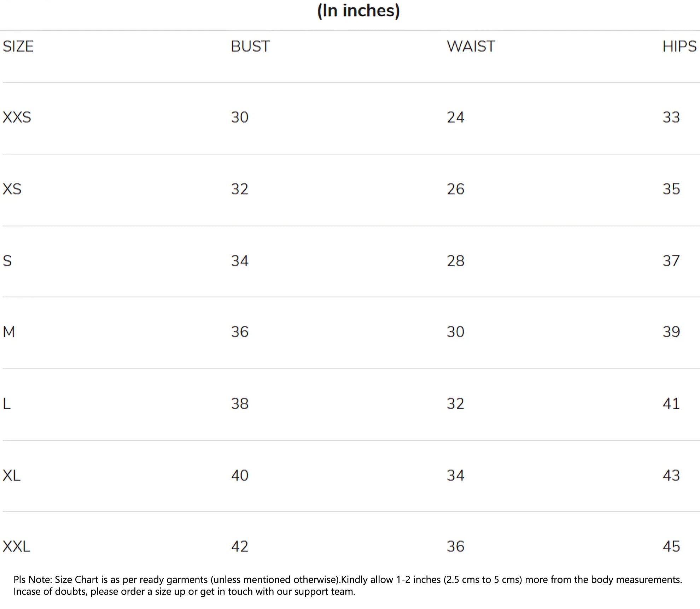Select the M size row label
The image size is (700, 609).
pos(9,332)
